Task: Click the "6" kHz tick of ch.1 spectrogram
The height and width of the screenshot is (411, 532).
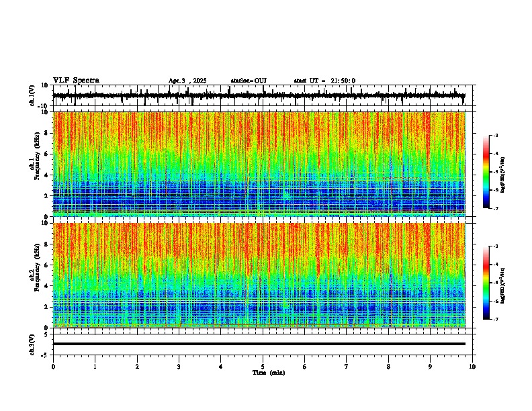Action: 47,154
